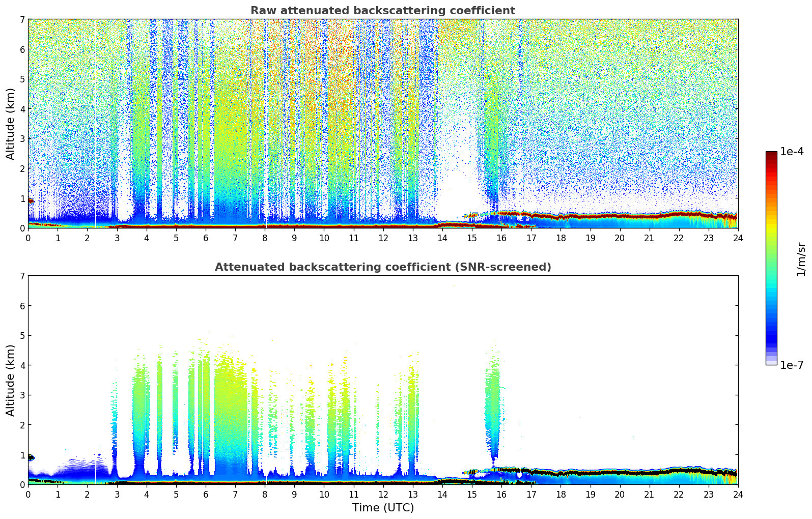Click the '24' tick on bottom time axis

(x=738, y=494)
